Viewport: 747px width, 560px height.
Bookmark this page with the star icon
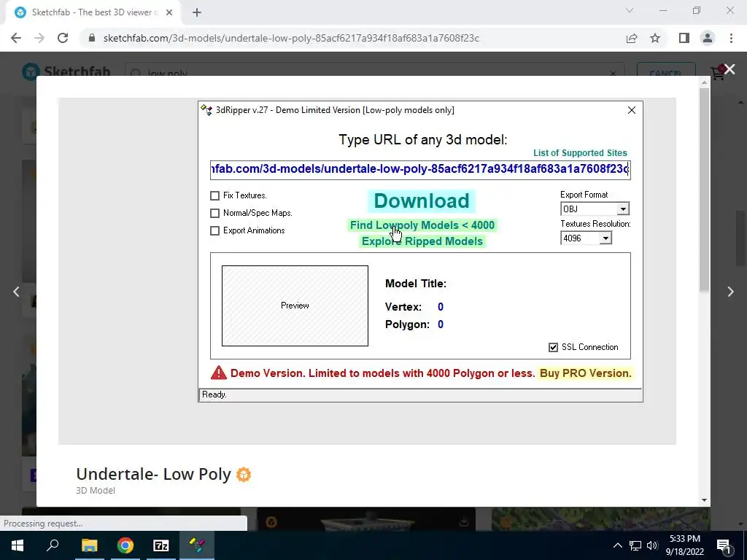click(655, 38)
